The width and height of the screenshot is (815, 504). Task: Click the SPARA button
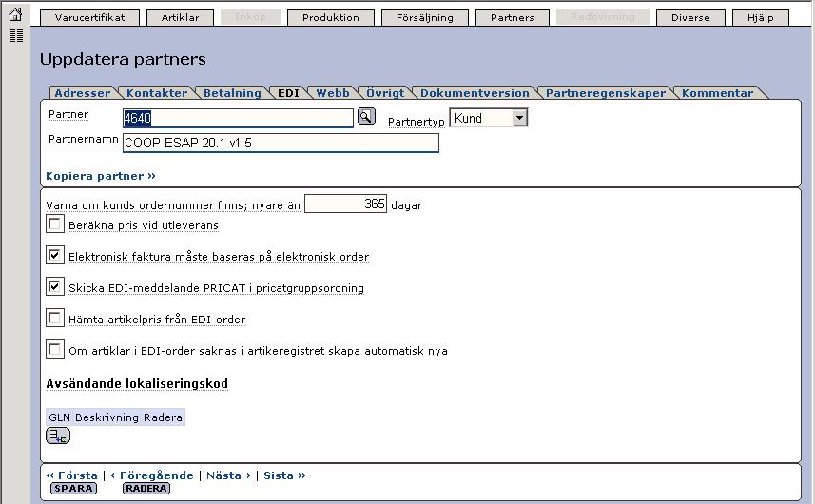pyautogui.click(x=73, y=489)
